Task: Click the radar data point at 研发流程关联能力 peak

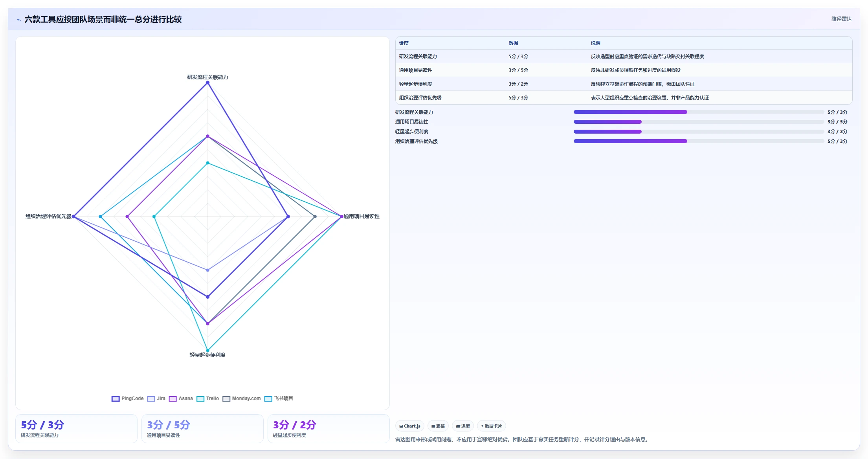Action: (x=208, y=83)
